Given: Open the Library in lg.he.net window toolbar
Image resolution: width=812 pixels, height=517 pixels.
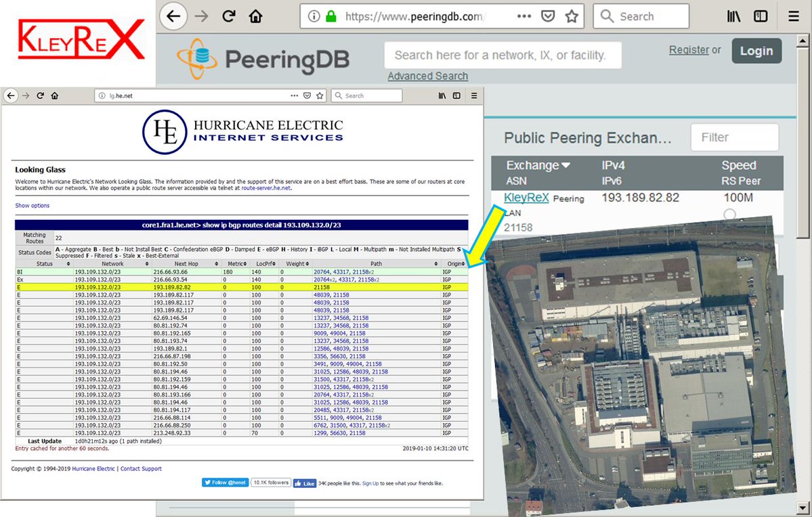Looking at the screenshot, I should [442, 95].
